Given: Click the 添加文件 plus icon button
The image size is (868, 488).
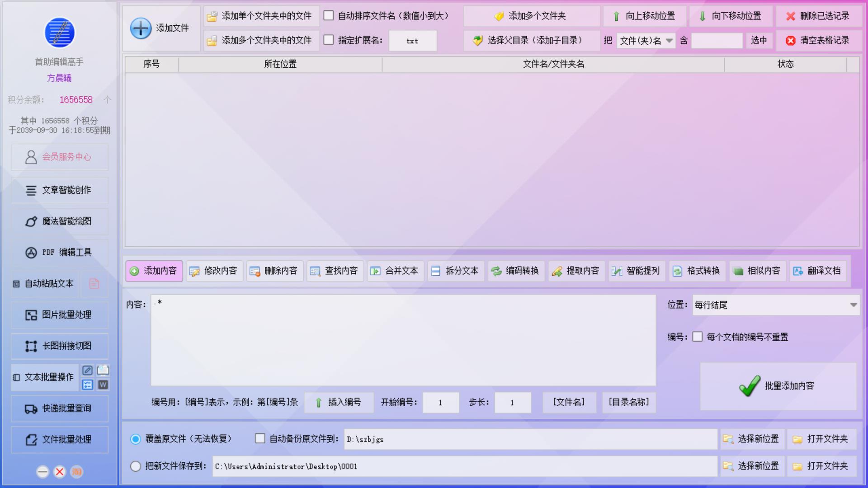Looking at the screenshot, I should coord(160,28).
